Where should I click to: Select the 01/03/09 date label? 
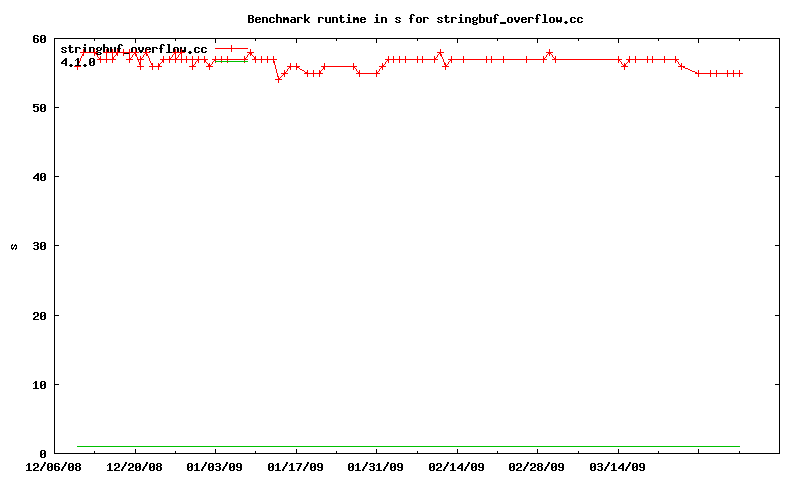[215, 466]
